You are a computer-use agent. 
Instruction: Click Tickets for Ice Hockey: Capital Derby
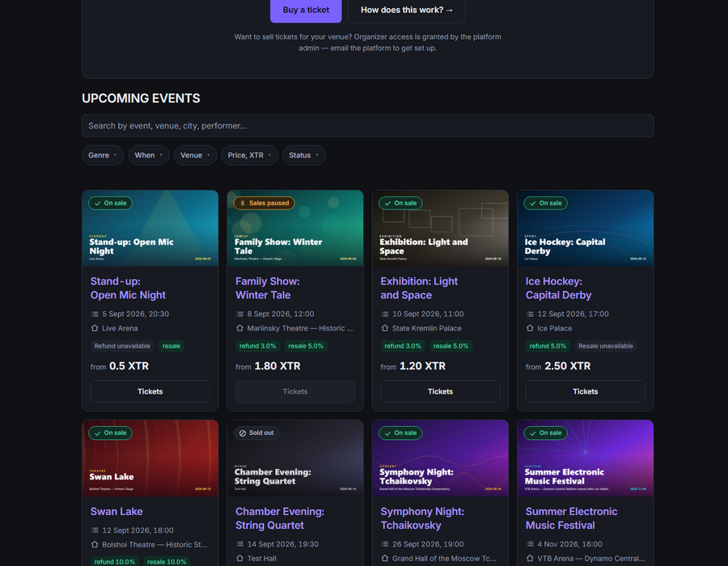point(585,391)
